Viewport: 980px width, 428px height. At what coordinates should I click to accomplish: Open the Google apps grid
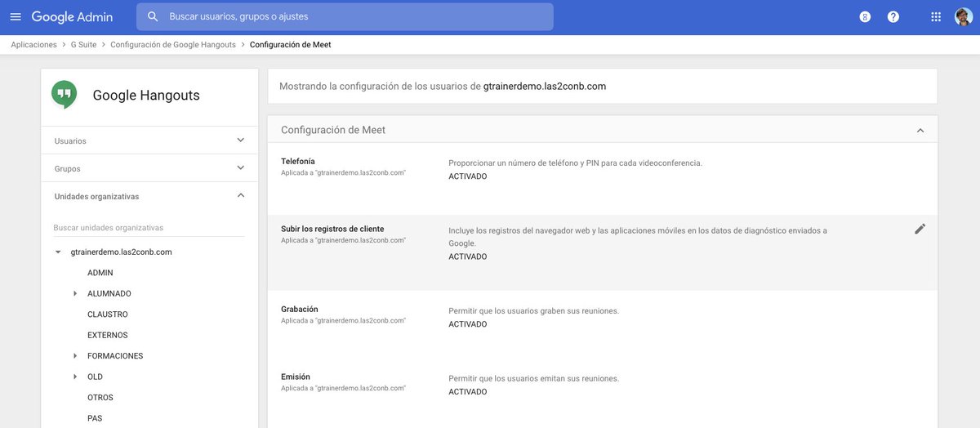click(936, 16)
